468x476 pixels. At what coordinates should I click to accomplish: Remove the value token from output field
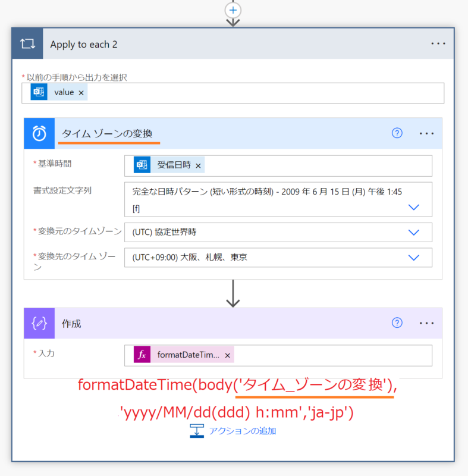coord(81,92)
